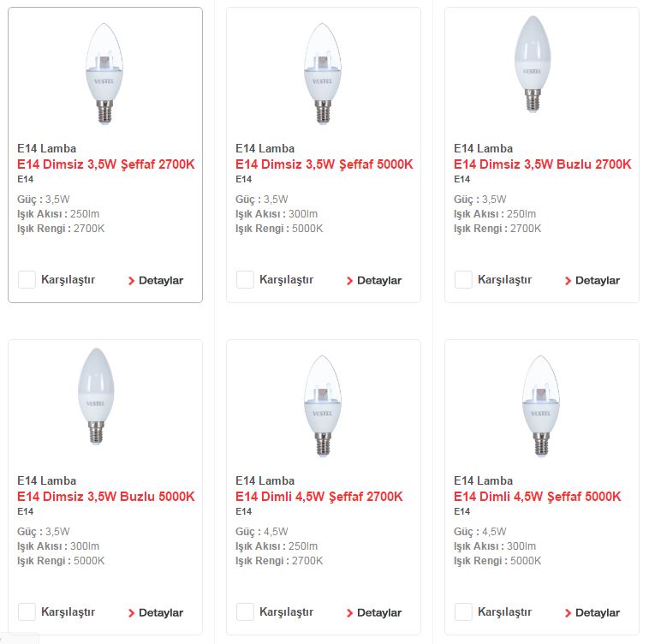Toggle compare for E14 Dimli 4,5W Şeffaf 2700K
649x644 pixels.
tap(246, 611)
